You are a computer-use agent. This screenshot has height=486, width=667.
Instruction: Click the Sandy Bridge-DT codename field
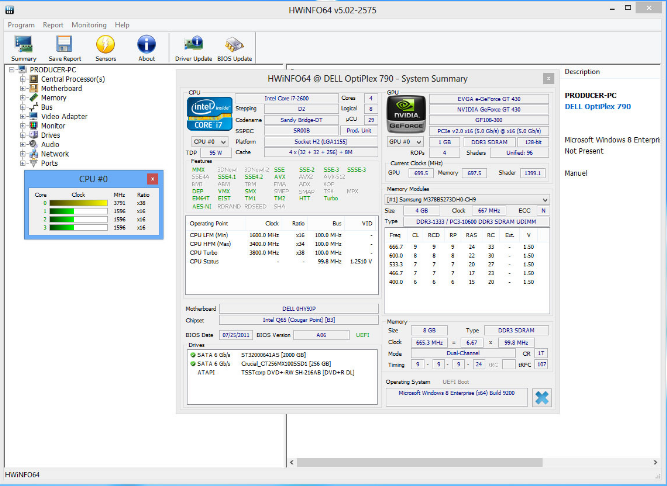tap(301, 120)
